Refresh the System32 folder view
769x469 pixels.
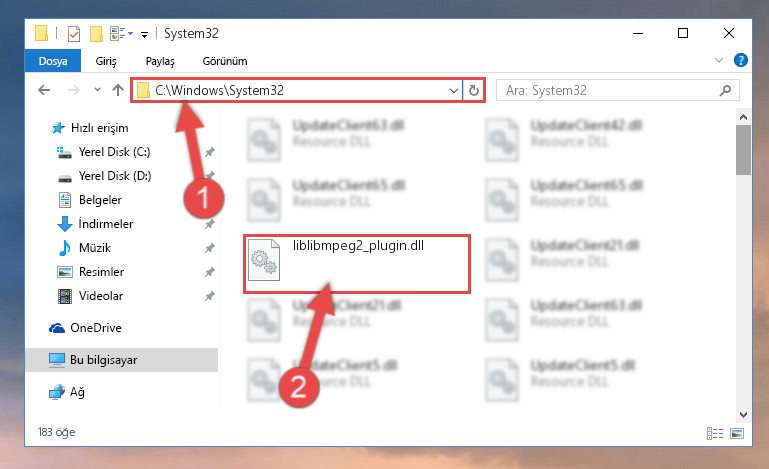tap(473, 90)
